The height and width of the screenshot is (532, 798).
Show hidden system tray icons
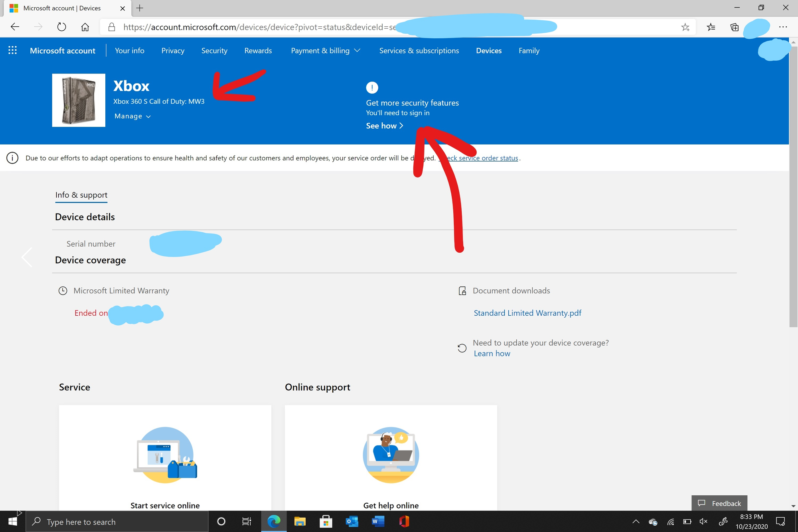(x=636, y=522)
